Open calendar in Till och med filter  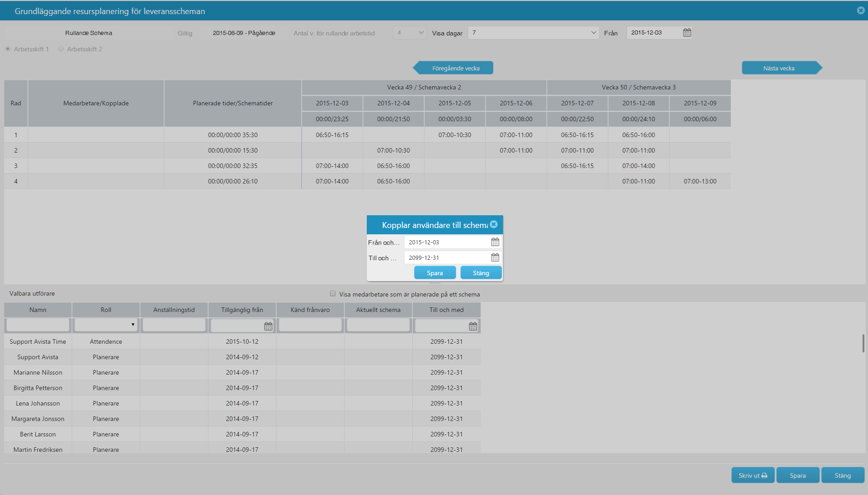473,326
